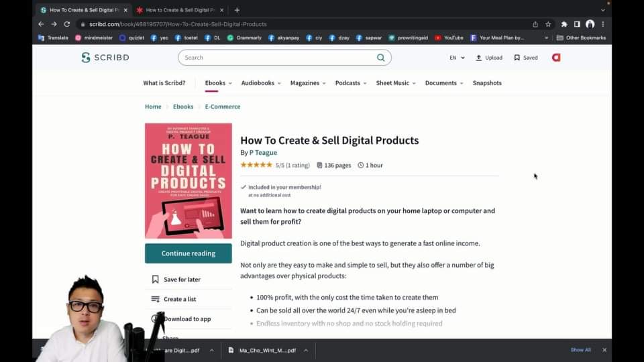Open Grammarly bookmark
The width and height of the screenshot is (644, 362).
pyautogui.click(x=244, y=38)
